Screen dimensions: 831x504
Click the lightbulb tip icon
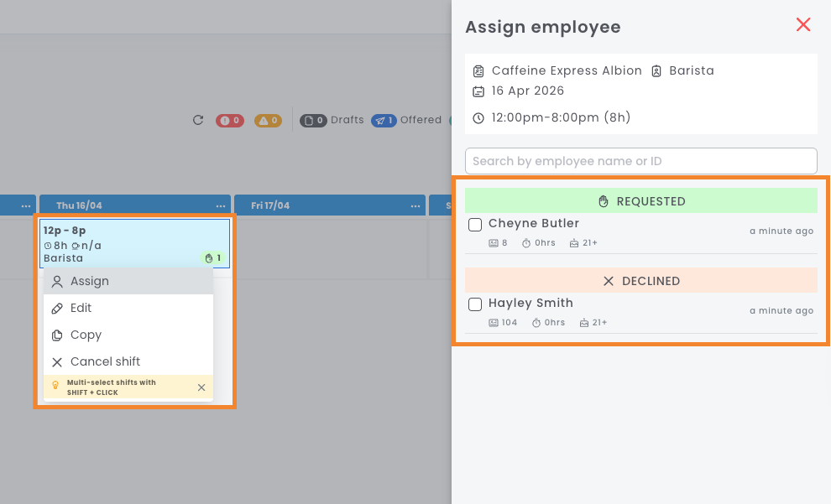tap(56, 387)
